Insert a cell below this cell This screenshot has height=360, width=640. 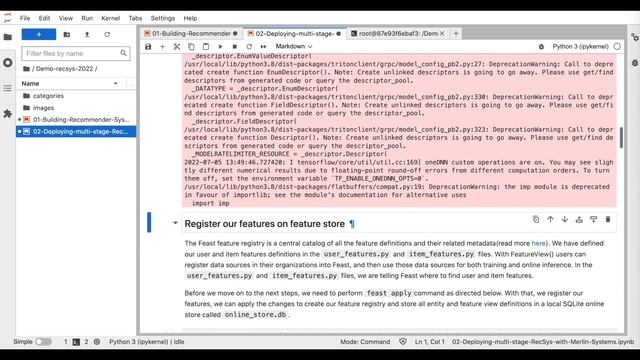(593, 220)
